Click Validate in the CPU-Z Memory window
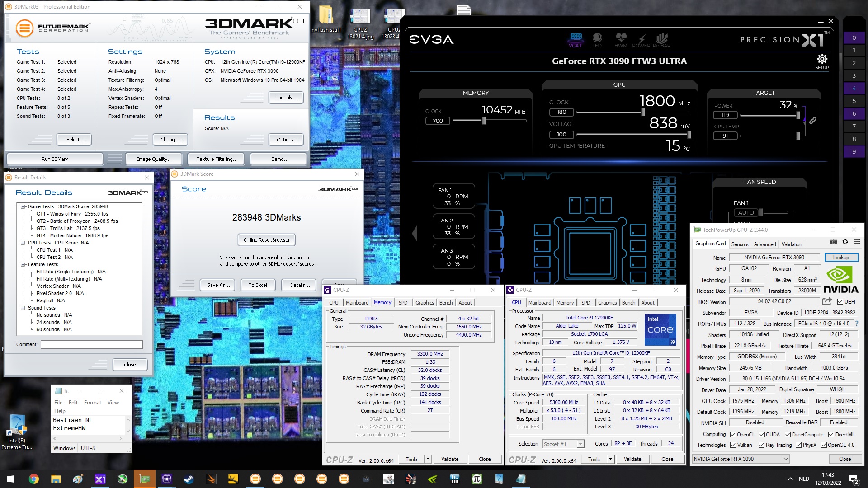This screenshot has height=488, width=868. point(450,459)
